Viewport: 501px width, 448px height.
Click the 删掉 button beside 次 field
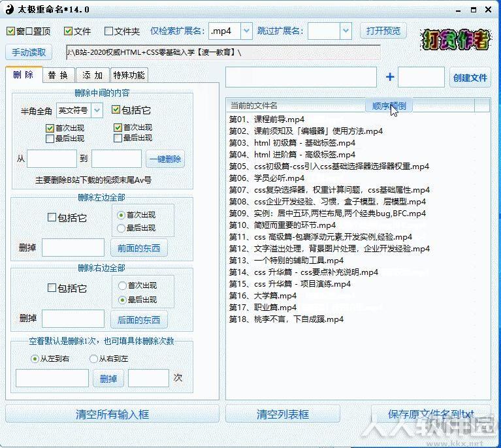click(x=108, y=379)
